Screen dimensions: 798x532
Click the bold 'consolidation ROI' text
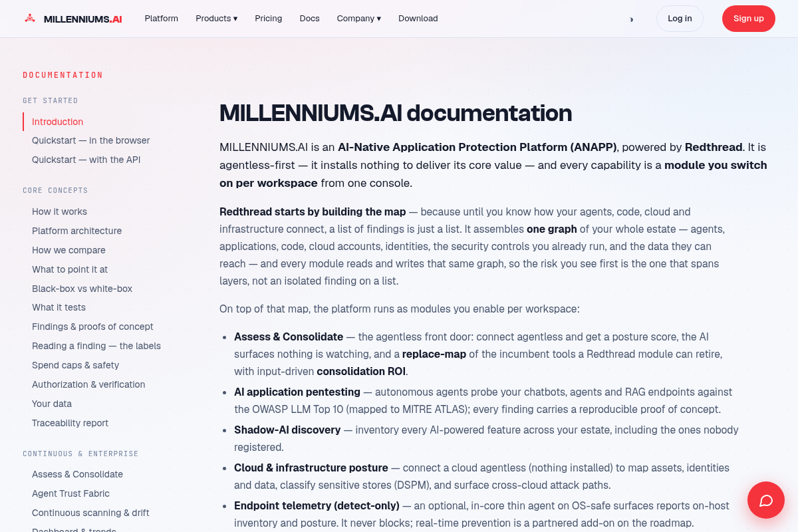361,371
